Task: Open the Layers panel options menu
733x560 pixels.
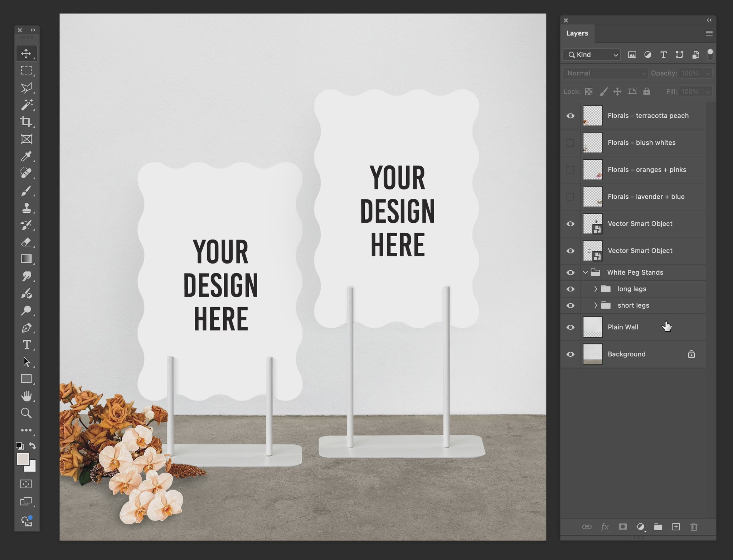Action: pyautogui.click(x=709, y=33)
